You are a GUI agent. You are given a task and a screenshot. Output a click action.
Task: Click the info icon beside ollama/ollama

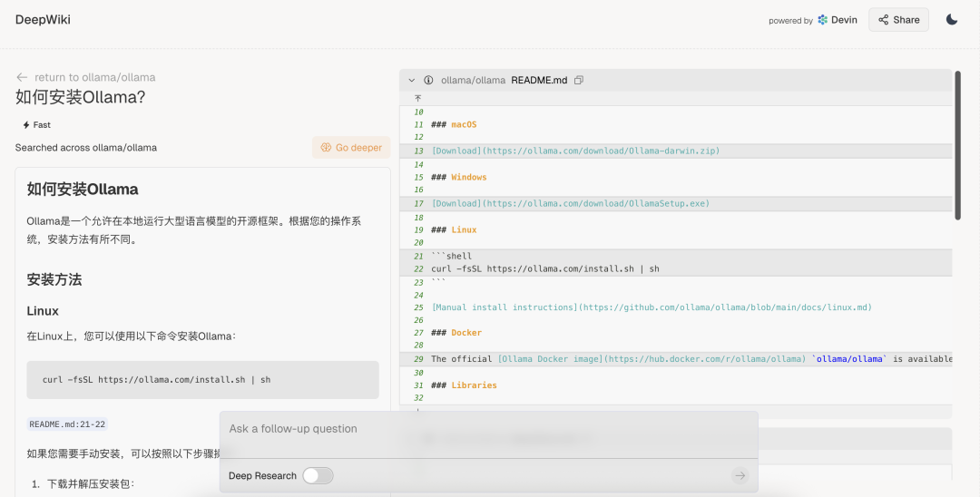click(x=428, y=80)
